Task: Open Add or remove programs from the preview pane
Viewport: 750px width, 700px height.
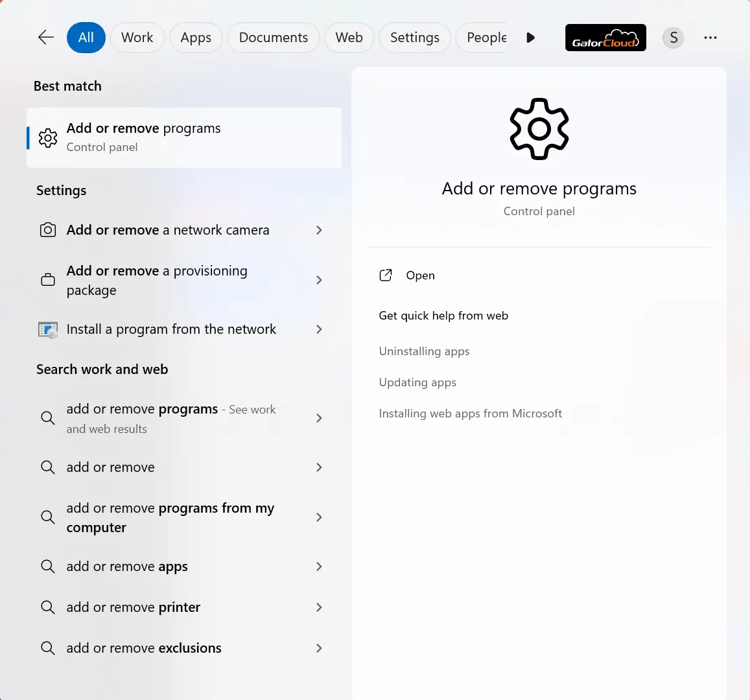Action: coord(420,275)
